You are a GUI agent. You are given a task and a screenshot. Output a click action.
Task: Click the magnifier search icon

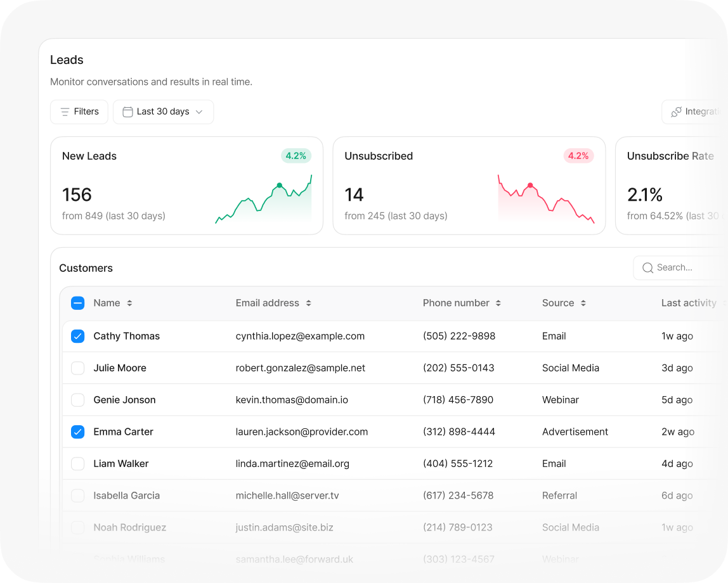coord(647,267)
